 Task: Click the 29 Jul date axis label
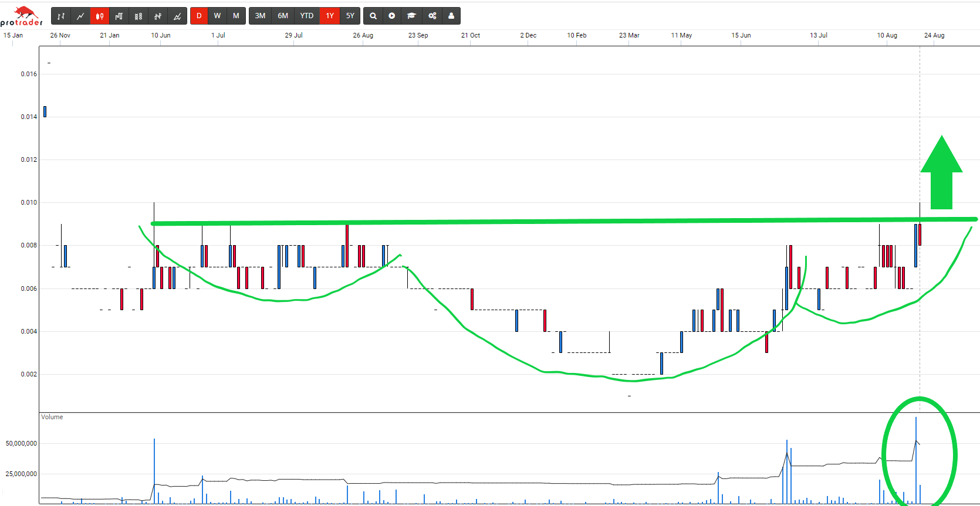tap(294, 35)
